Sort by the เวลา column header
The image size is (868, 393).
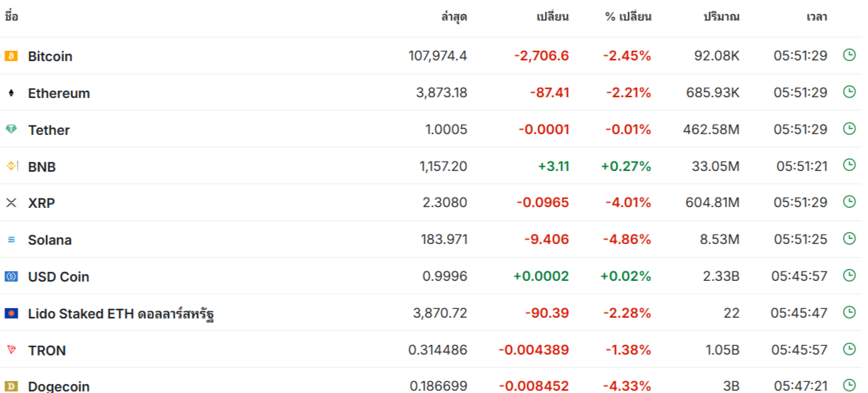(x=816, y=17)
